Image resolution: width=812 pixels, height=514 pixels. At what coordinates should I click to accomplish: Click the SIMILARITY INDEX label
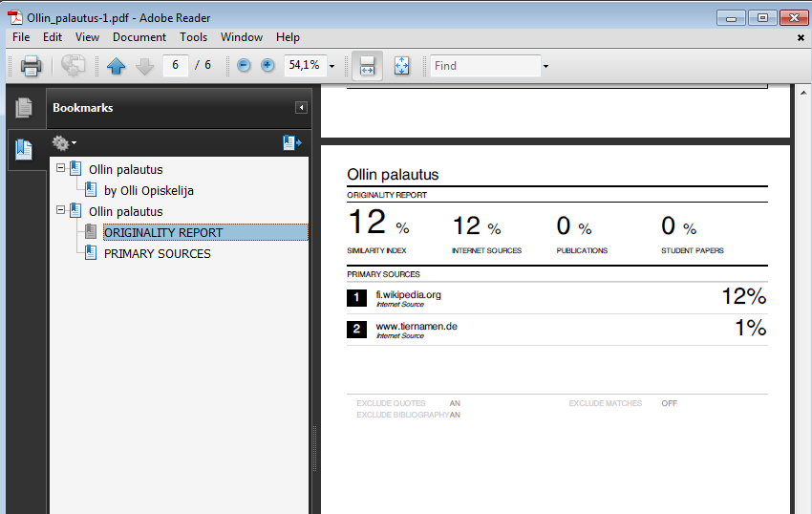(376, 250)
